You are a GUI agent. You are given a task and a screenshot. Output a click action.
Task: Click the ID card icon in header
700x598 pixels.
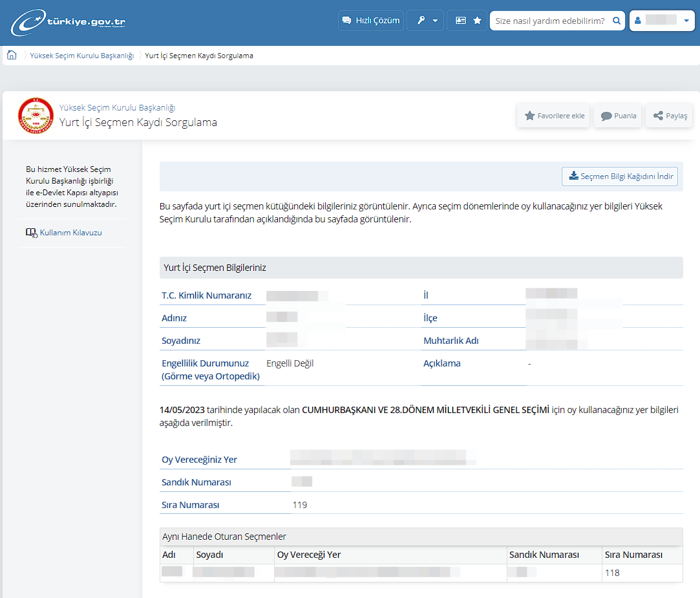click(x=460, y=21)
